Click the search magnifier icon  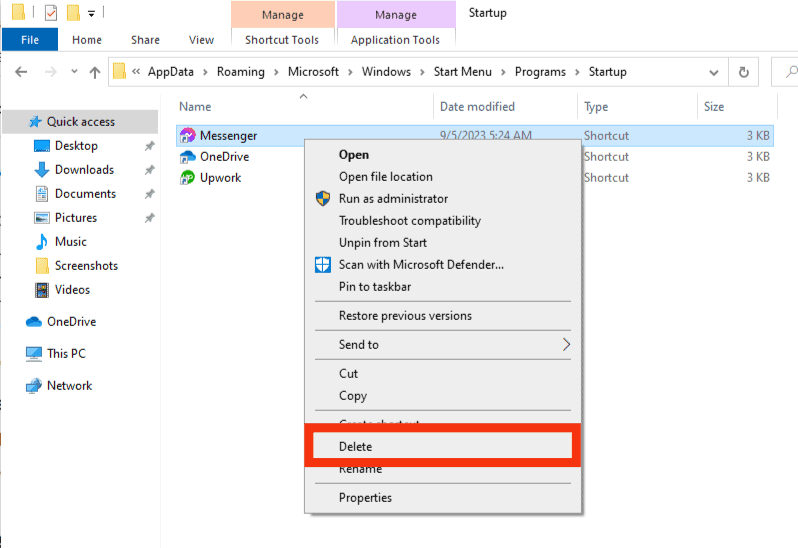pos(790,72)
